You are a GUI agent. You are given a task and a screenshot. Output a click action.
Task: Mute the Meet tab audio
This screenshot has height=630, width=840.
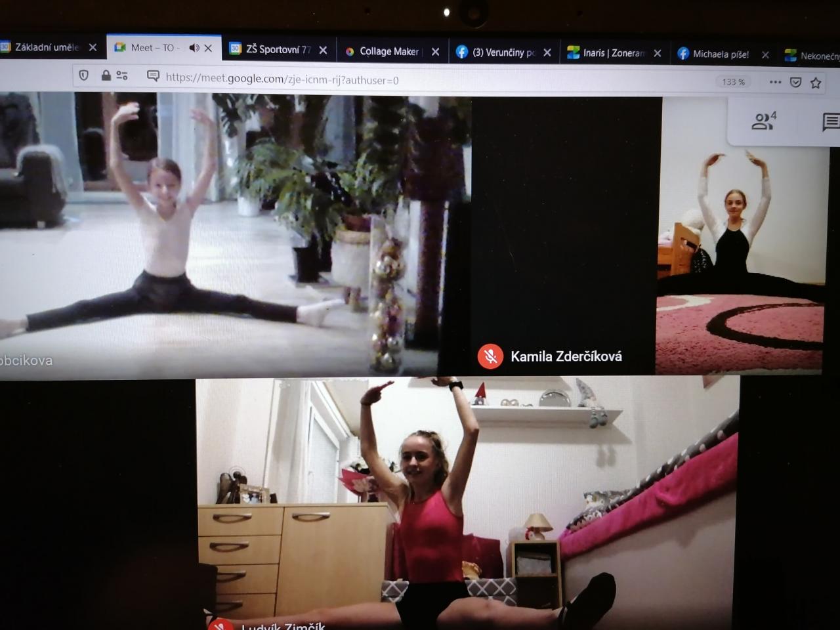click(194, 47)
